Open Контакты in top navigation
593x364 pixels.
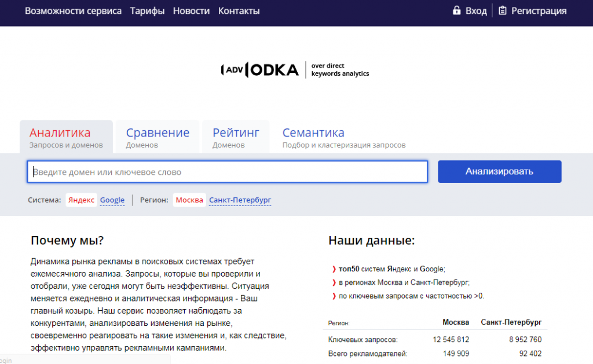(x=239, y=10)
